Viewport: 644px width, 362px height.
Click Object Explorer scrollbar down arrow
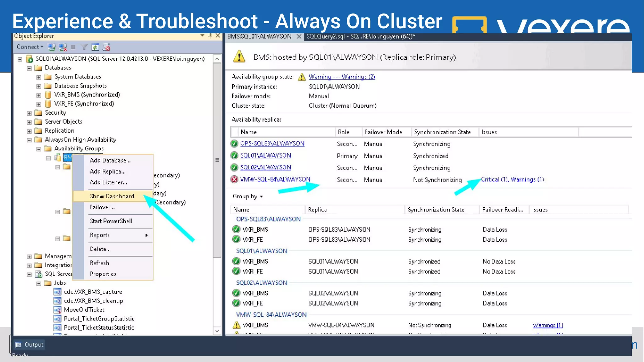217,331
